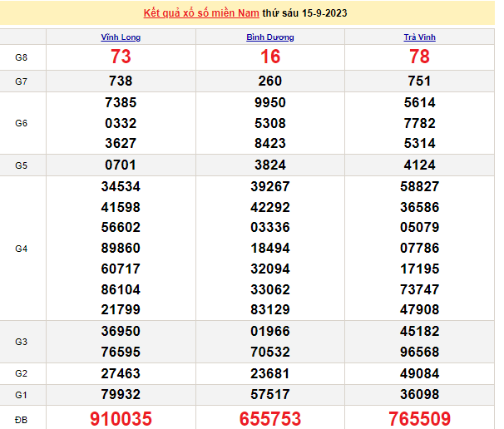Click the ĐB special prize row label
Viewport: 504px width, 429px height.
(22, 417)
